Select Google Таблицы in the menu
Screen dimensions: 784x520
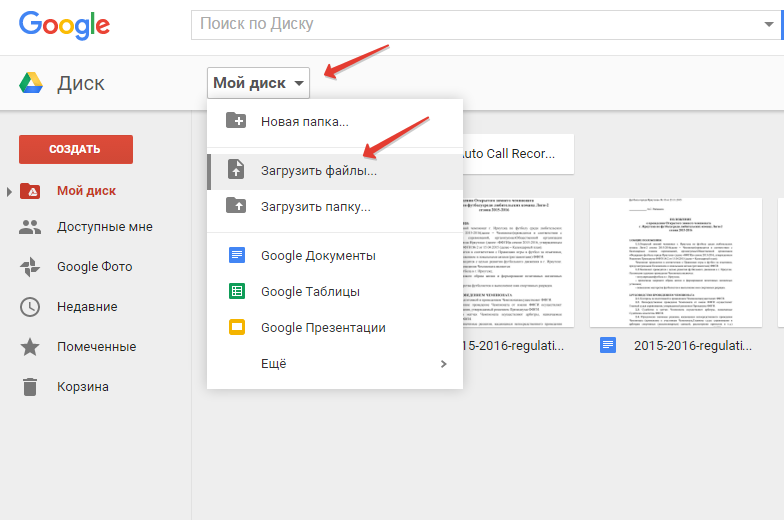tap(335, 292)
